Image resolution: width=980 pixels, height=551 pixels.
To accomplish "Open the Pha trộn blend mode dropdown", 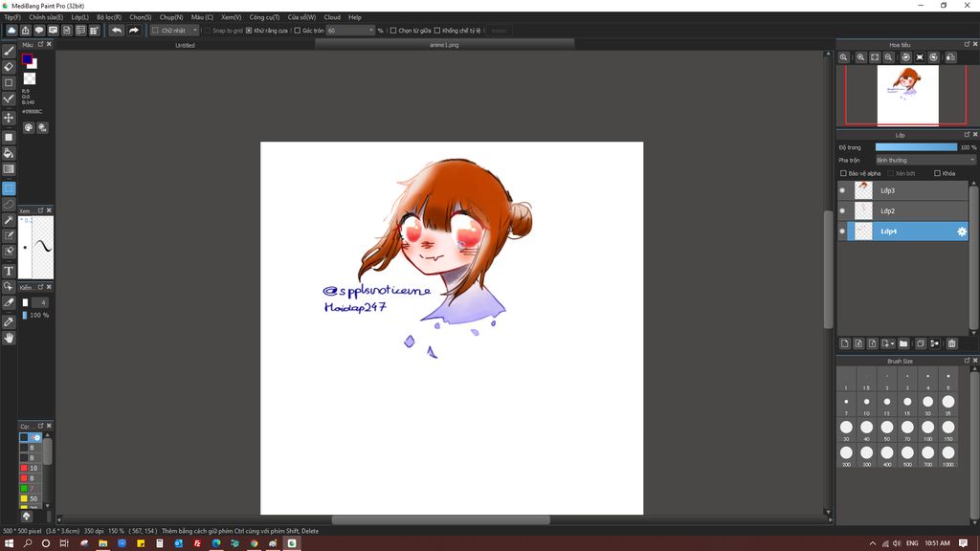I will (925, 161).
